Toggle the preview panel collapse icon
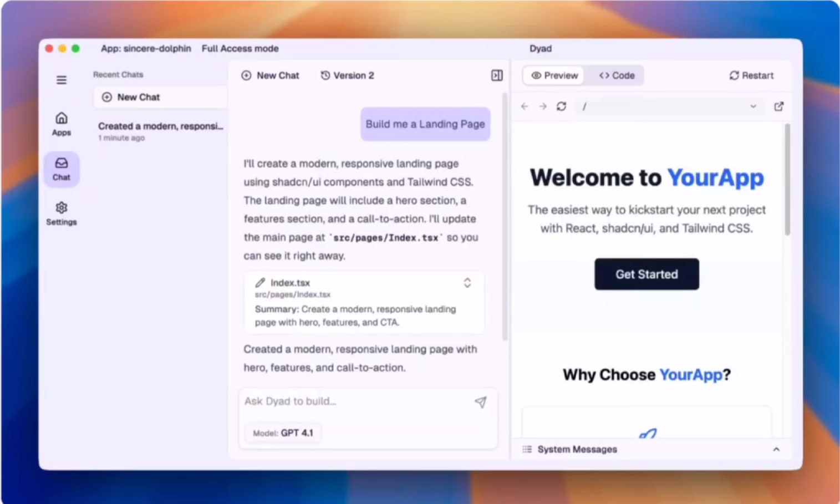Image resolution: width=840 pixels, height=504 pixels. point(497,75)
